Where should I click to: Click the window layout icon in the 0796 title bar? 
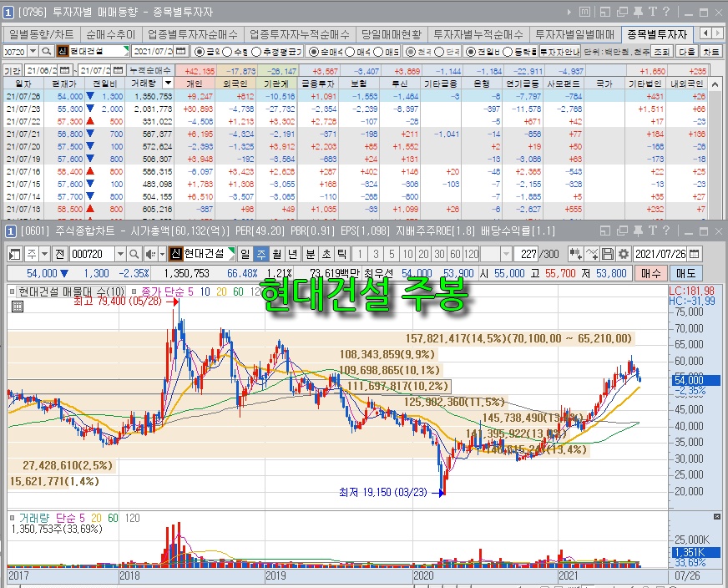605,12
